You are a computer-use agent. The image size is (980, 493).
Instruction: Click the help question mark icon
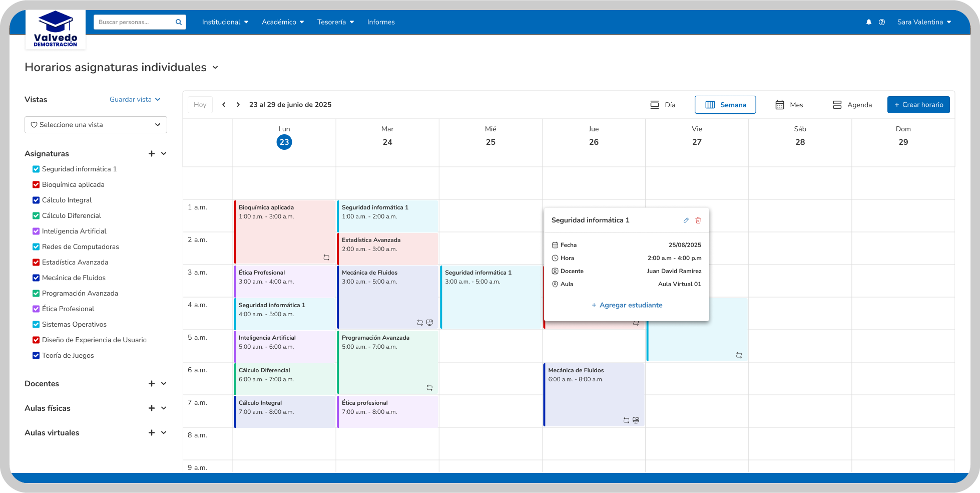(x=882, y=22)
